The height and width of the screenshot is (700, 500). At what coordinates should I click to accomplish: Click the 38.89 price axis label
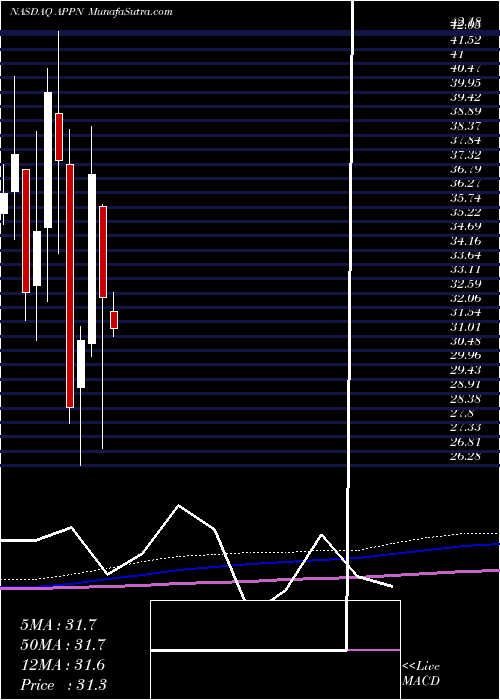(x=467, y=112)
